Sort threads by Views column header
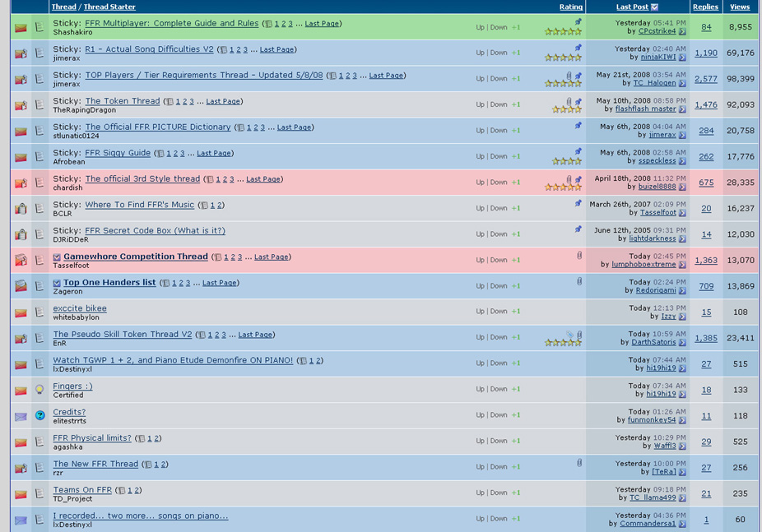The height and width of the screenshot is (532, 762). click(740, 7)
